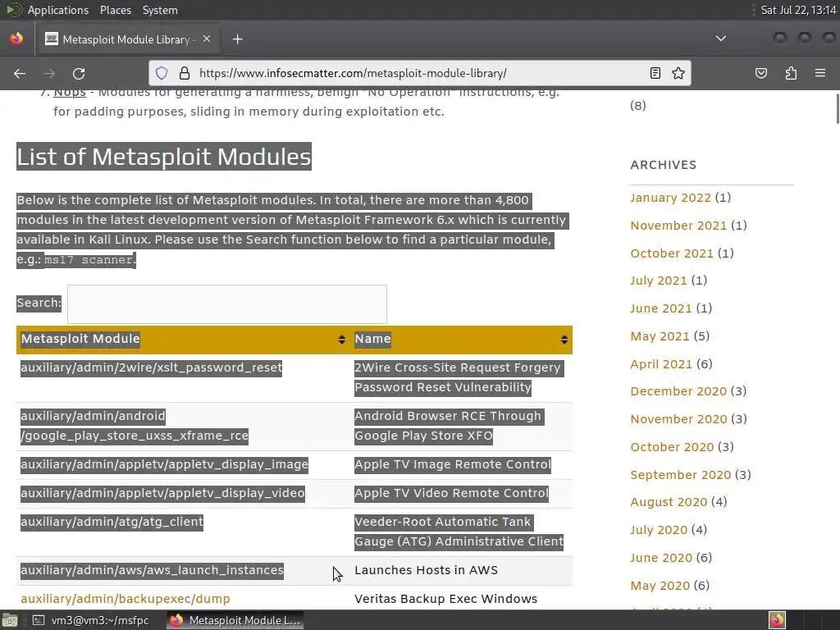
Task: Open auxiliary/admin/appletv/appletv_display_video link
Action: 163,493
